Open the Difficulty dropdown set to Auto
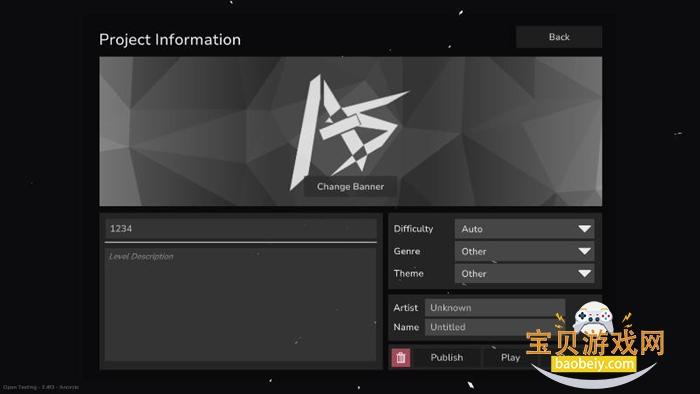The image size is (700, 394). pyautogui.click(x=524, y=229)
